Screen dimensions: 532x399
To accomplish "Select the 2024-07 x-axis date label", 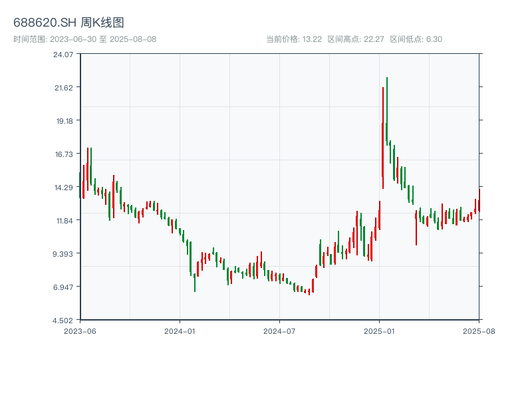I will click(x=279, y=331).
